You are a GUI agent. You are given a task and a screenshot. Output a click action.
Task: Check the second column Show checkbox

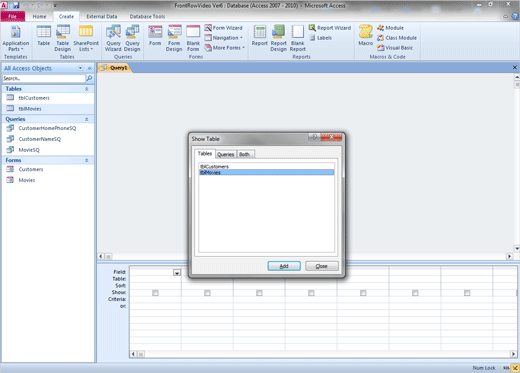[x=207, y=293]
